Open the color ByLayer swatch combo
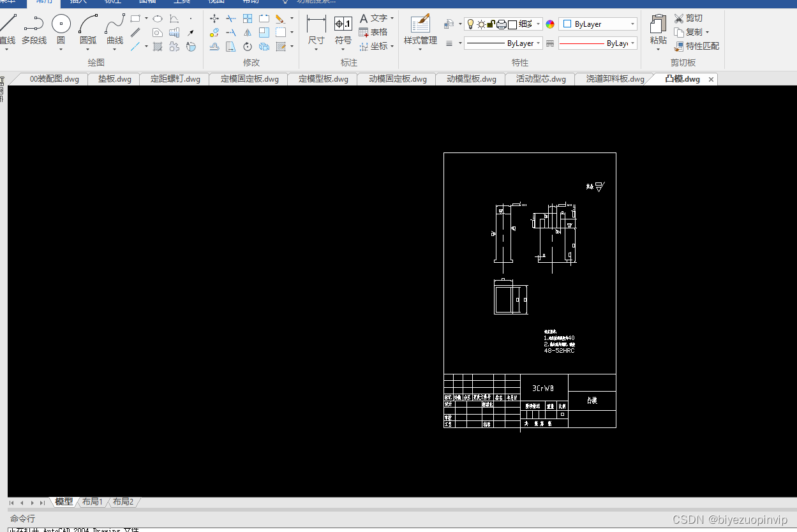This screenshot has height=532, width=797. (x=597, y=24)
